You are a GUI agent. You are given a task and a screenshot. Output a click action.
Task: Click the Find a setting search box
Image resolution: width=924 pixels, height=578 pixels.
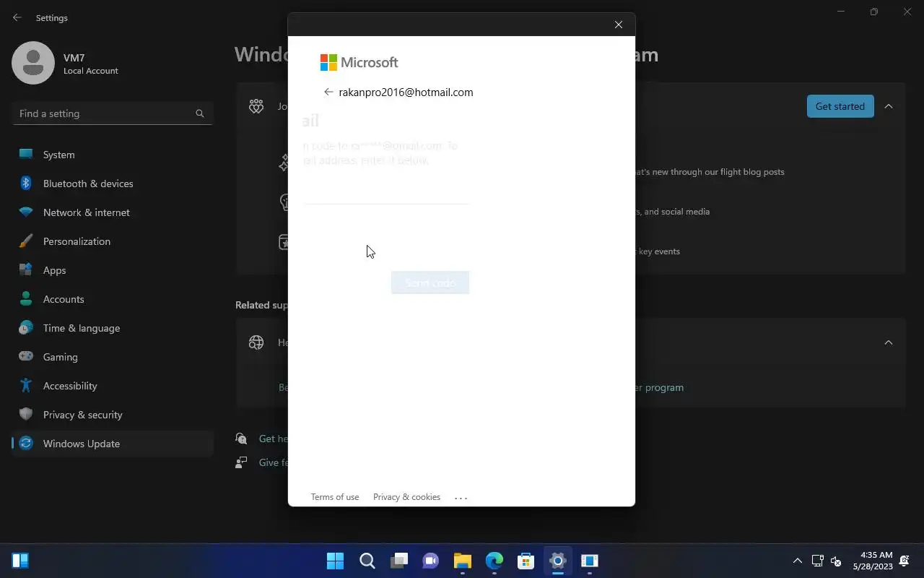(x=113, y=113)
